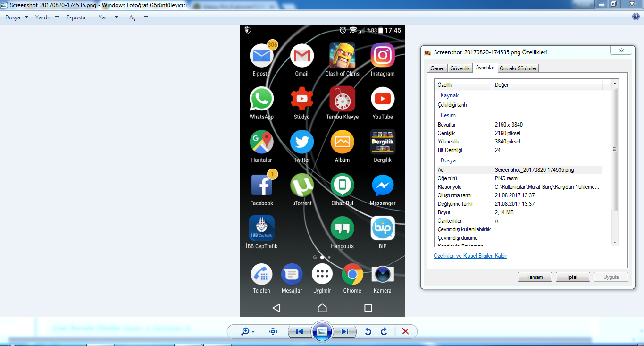
Task: Expand the Dosya menu
Action: [17, 17]
